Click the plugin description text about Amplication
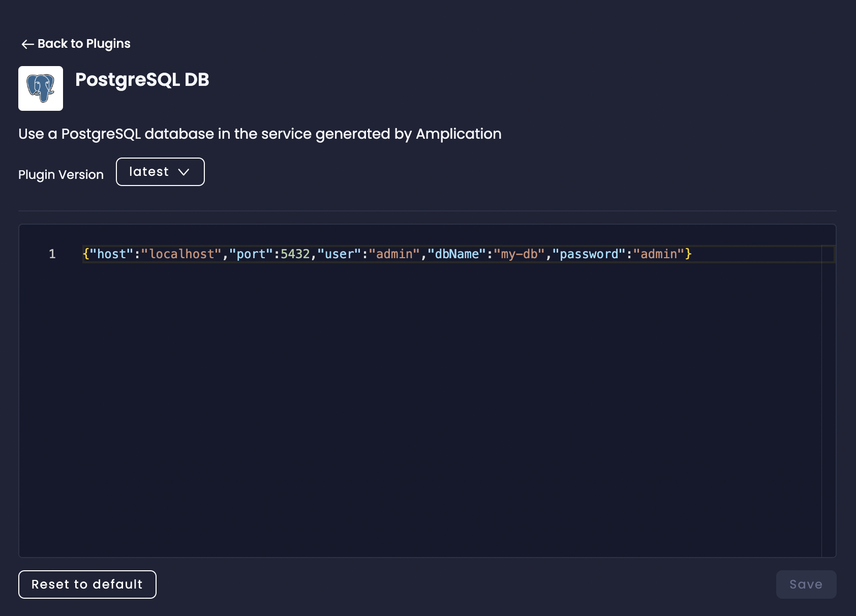Screen dimensions: 856x616 [260, 134]
